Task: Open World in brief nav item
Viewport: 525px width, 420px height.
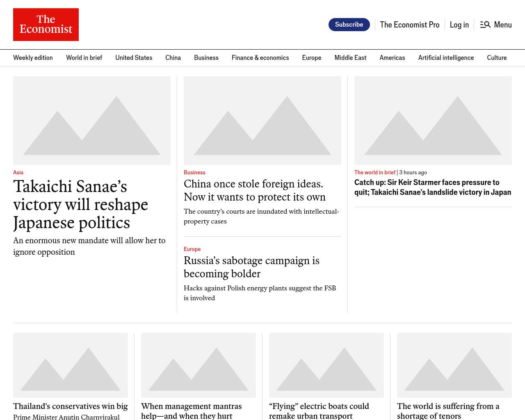Action: coord(84,58)
